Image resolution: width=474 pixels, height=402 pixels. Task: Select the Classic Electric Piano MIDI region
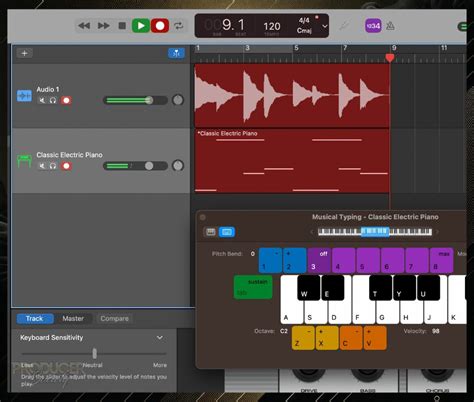click(x=292, y=161)
